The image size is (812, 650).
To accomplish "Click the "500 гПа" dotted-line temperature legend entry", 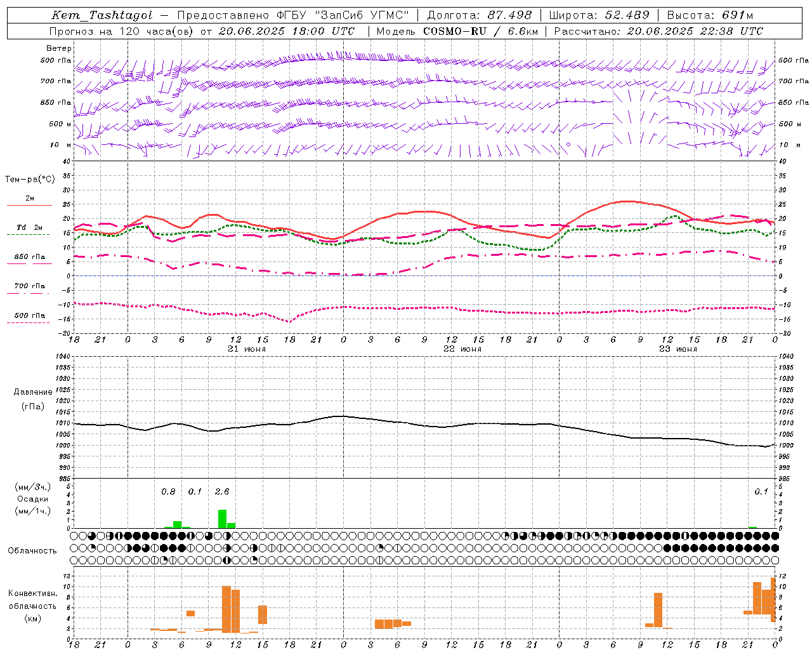I will coord(29,315).
